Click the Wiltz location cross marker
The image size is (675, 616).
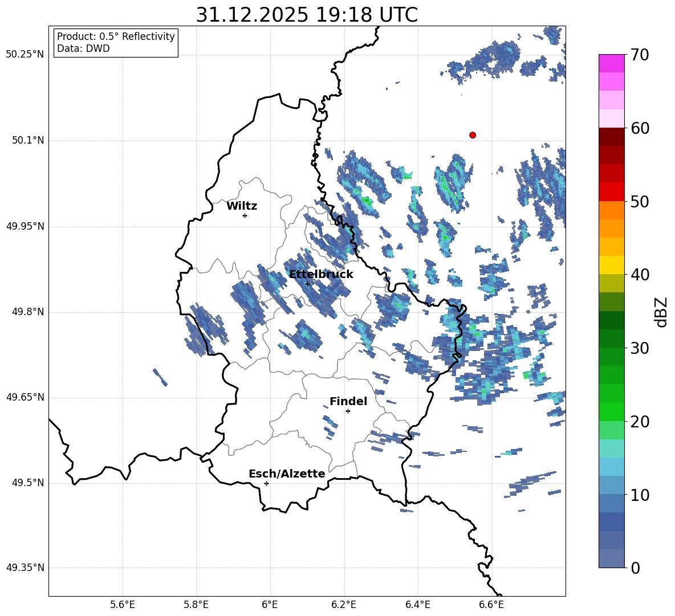tap(245, 215)
